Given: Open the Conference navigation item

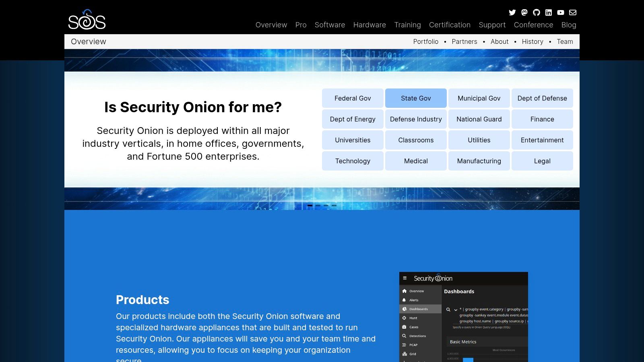Looking at the screenshot, I should click(x=533, y=25).
